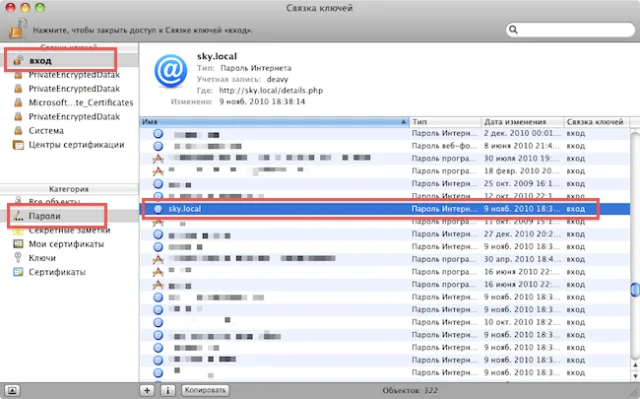640x399 pixels.
Task: Click the blue vertical scrollbar thumb in the list
Action: point(635,289)
